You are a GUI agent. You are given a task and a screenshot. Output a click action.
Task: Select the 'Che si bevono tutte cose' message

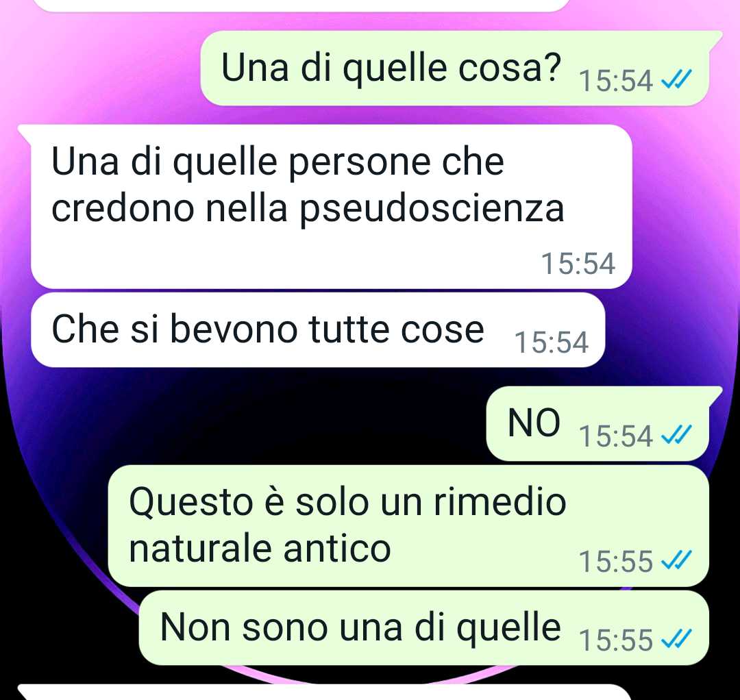point(318,329)
